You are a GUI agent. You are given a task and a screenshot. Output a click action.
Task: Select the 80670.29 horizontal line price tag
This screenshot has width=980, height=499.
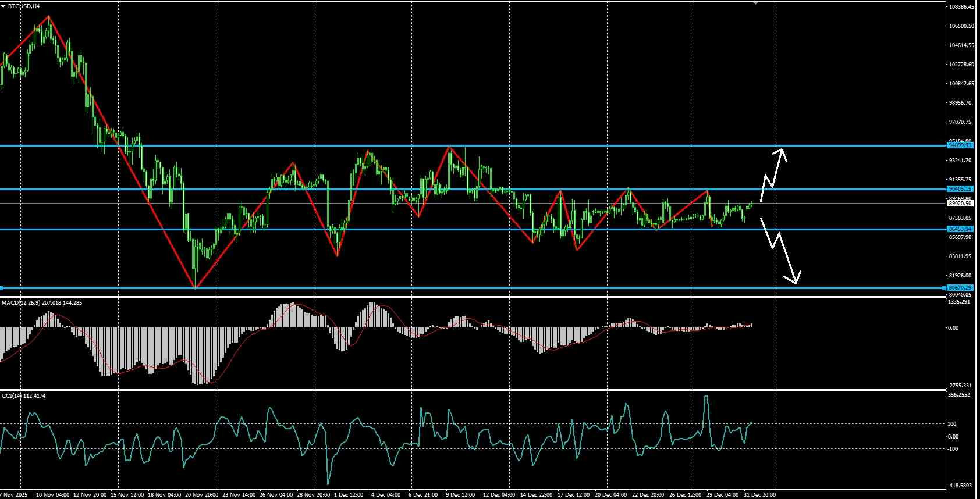(x=960, y=288)
